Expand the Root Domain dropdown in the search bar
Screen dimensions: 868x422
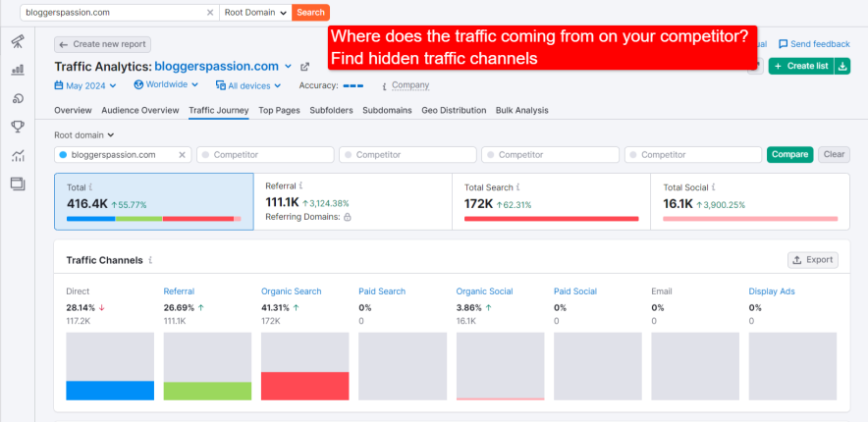pos(255,13)
